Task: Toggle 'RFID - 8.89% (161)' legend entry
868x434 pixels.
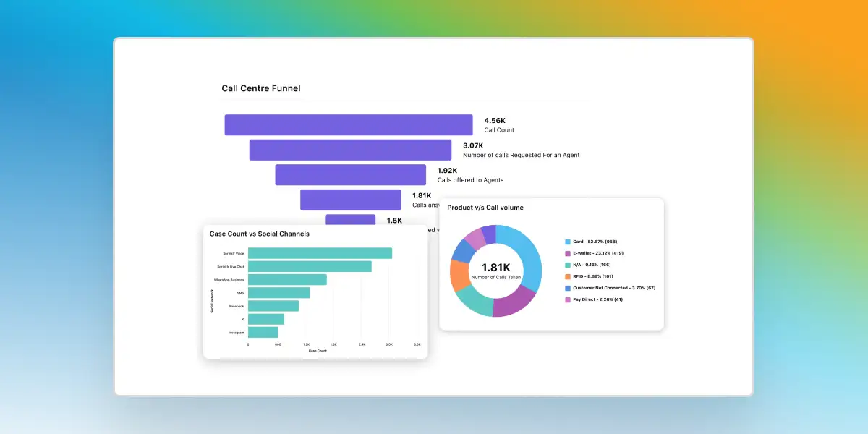Action: click(x=589, y=276)
